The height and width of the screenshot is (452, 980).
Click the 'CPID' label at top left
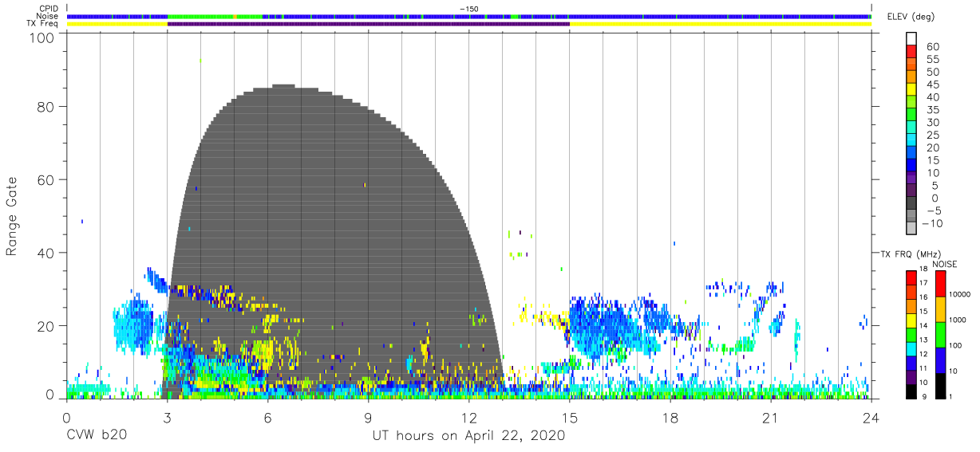[50, 9]
